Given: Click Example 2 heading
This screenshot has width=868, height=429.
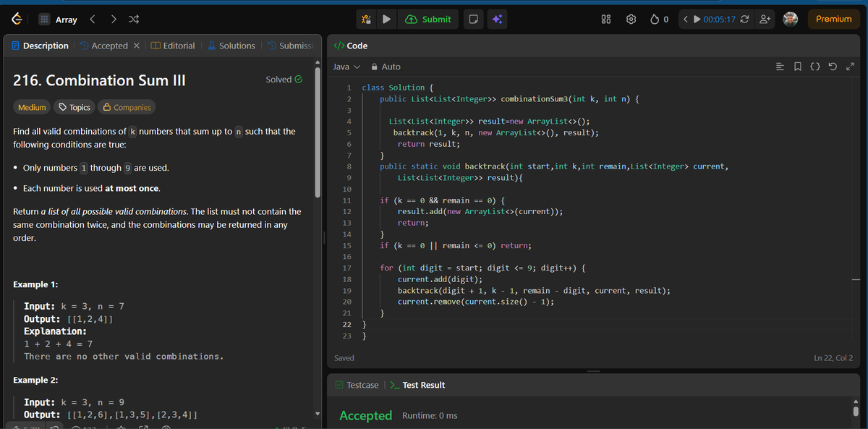Looking at the screenshot, I should (x=36, y=380).
